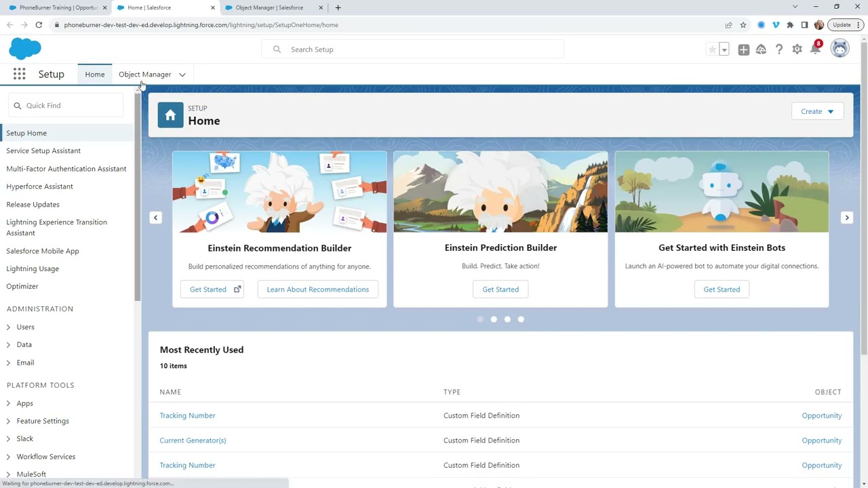
Task: Click Get Started for Einstein Bots
Action: [x=722, y=289]
